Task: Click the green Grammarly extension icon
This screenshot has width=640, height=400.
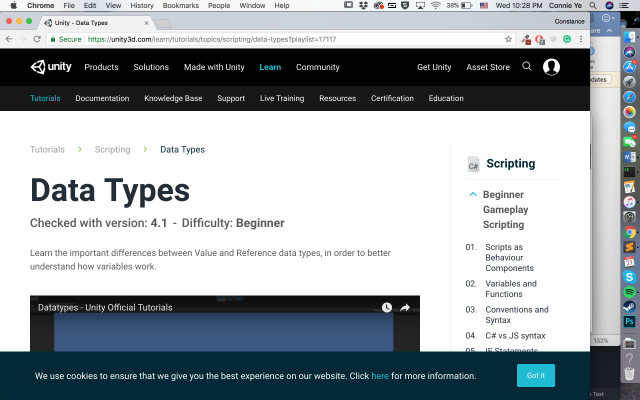Action: tap(567, 39)
